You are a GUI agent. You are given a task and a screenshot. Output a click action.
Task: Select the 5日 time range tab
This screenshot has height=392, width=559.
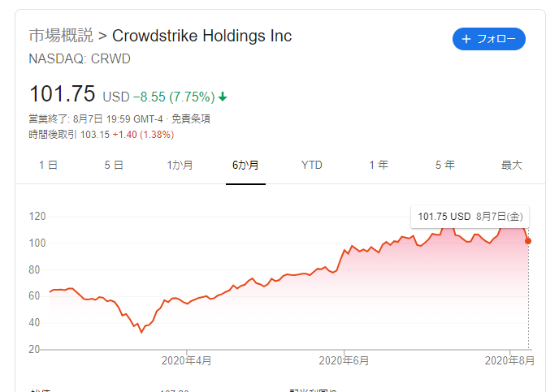coord(114,166)
